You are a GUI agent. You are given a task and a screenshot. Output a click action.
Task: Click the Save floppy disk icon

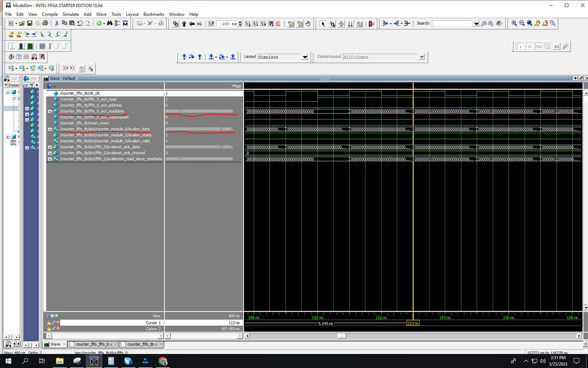[30, 23]
